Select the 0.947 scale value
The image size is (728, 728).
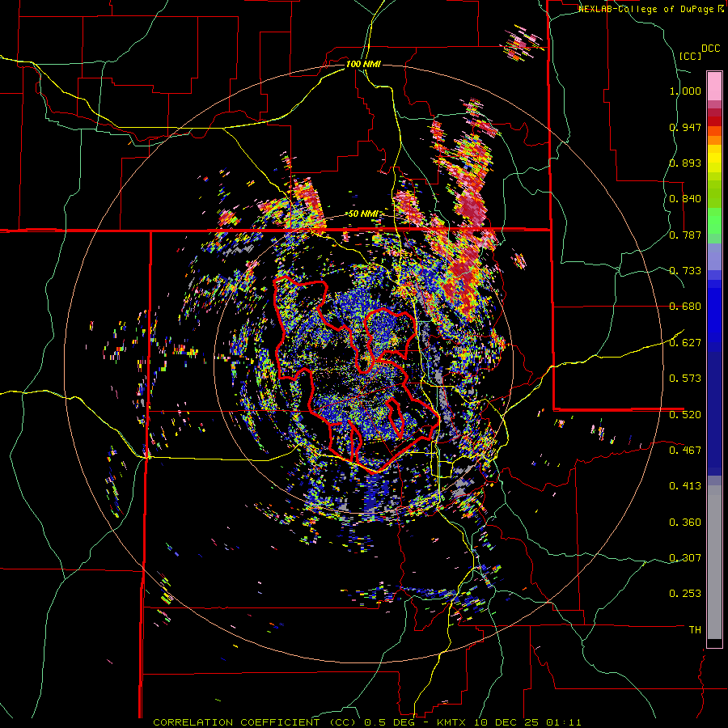[x=685, y=127]
